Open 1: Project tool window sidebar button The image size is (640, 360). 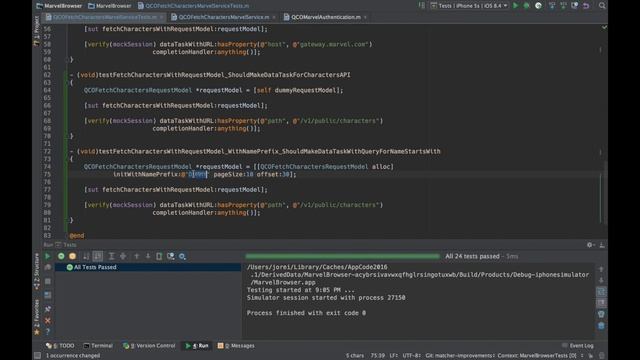tap(37, 30)
